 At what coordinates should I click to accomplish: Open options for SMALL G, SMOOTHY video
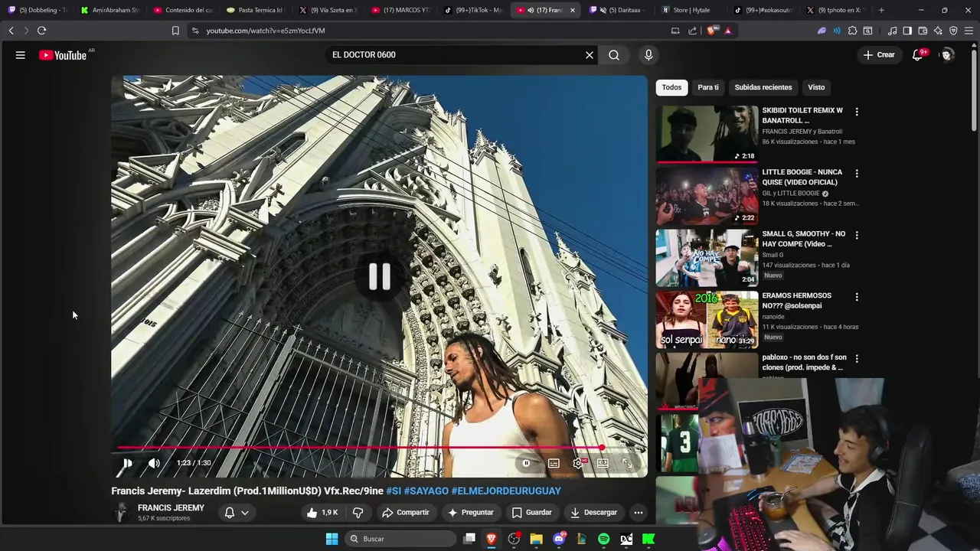pyautogui.click(x=857, y=235)
